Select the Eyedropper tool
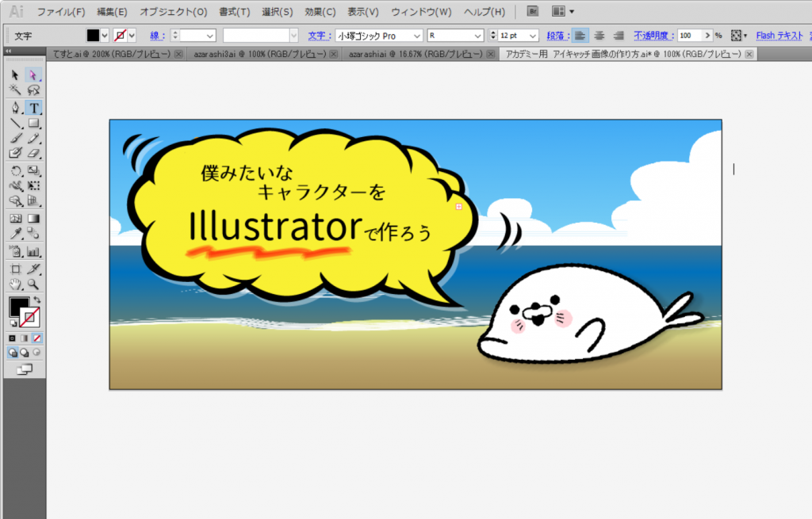This screenshot has height=519, width=812. [16, 234]
